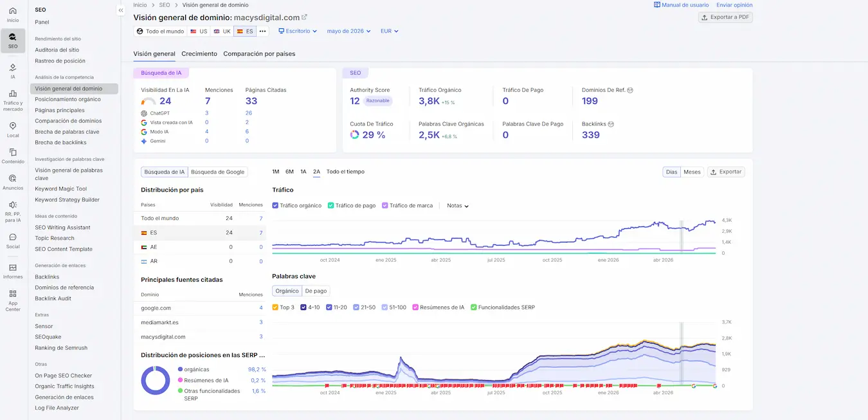The width and height of the screenshot is (868, 420).
Task: Select the Meses view toggle
Action: [692, 172]
